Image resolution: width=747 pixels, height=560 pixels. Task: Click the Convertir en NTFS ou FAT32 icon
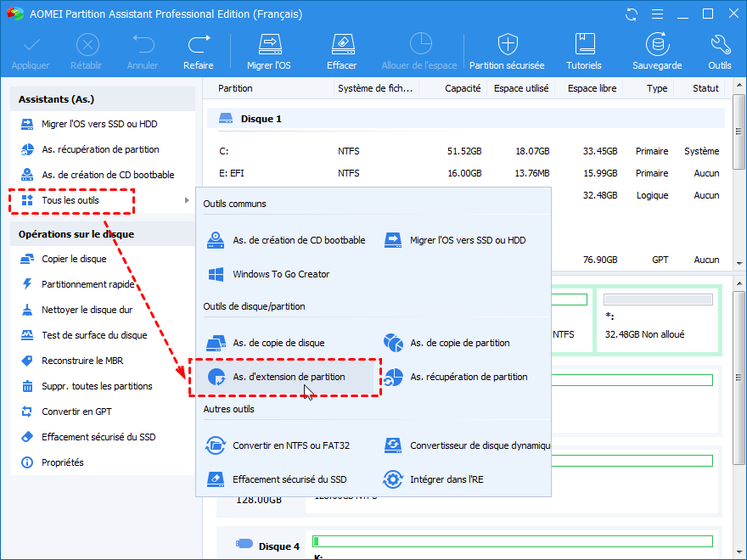tap(216, 445)
